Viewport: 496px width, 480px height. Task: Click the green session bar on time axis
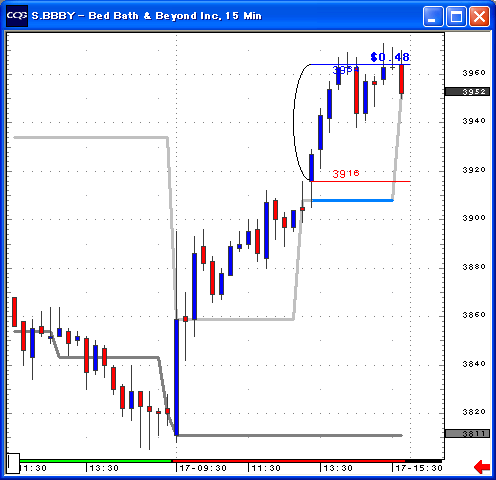tap(96, 461)
